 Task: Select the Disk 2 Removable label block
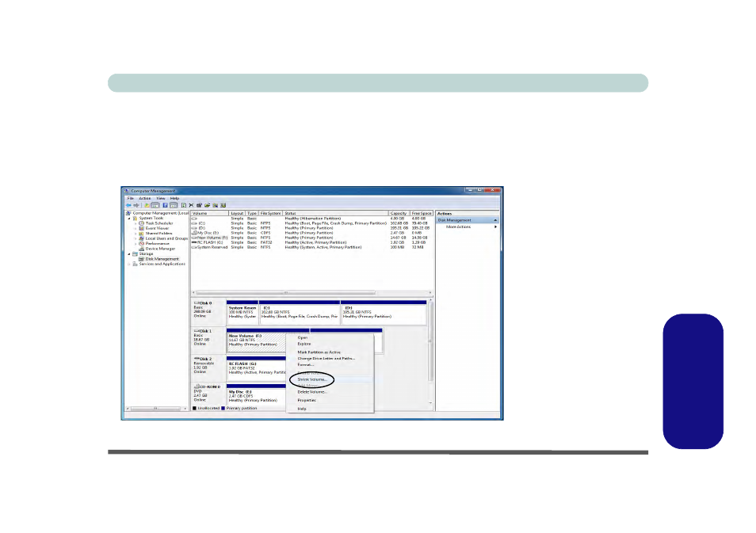[208, 368]
